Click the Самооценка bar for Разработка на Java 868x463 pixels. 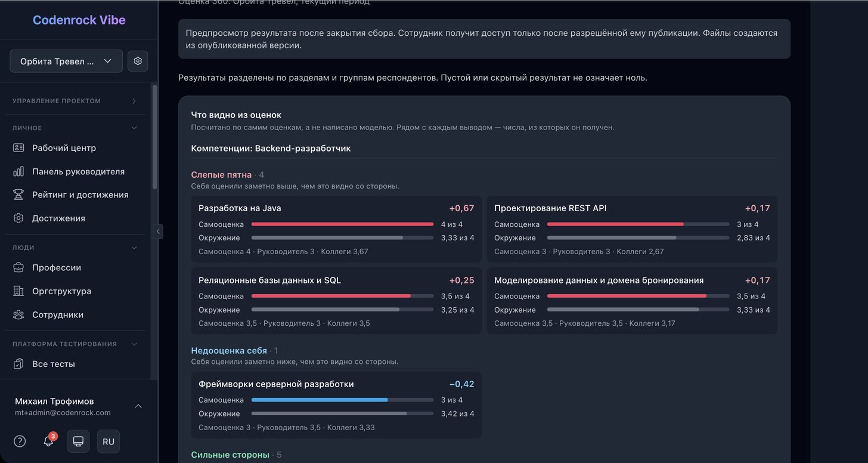click(342, 224)
